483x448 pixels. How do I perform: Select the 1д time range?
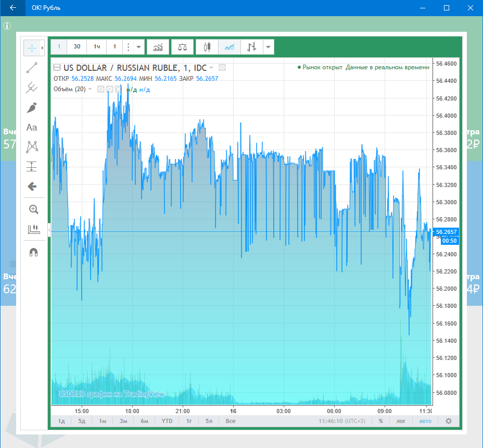61,421
